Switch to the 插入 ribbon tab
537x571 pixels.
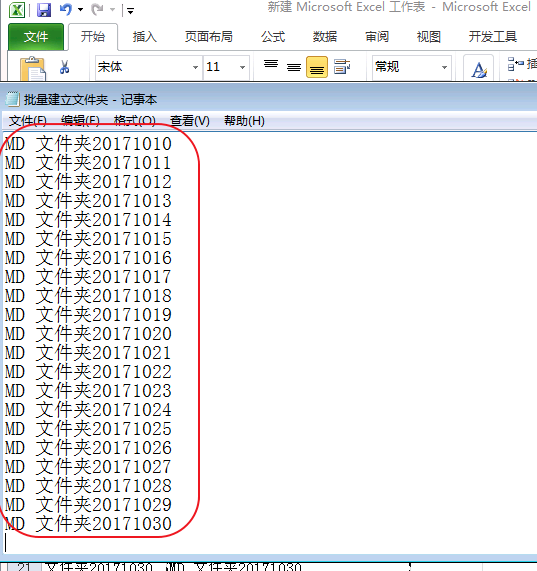point(145,37)
